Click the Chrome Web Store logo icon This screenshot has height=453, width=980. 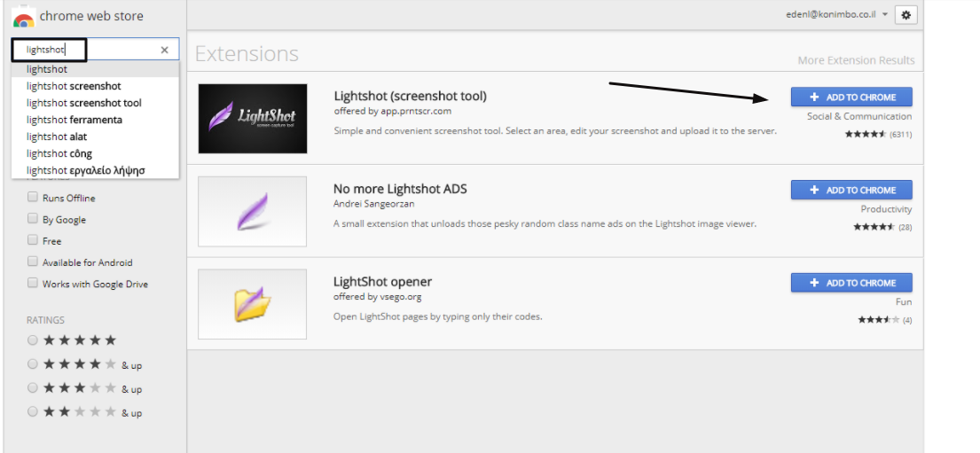pos(24,17)
